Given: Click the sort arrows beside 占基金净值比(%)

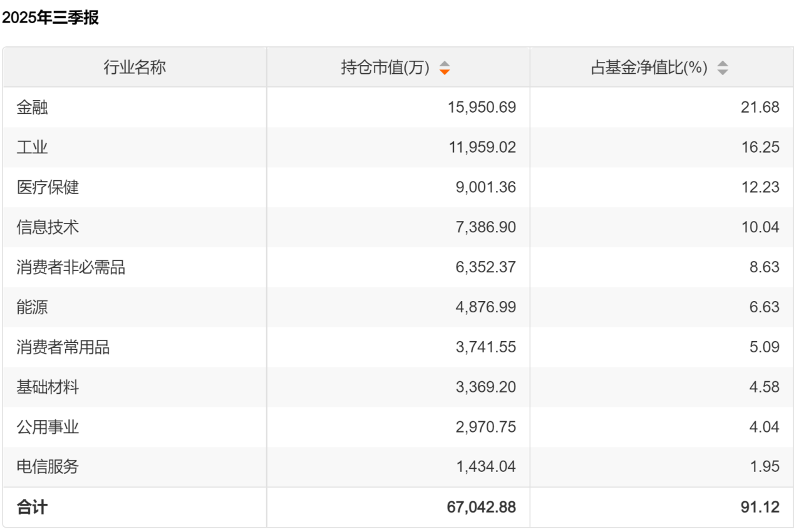Looking at the screenshot, I should coord(723,68).
